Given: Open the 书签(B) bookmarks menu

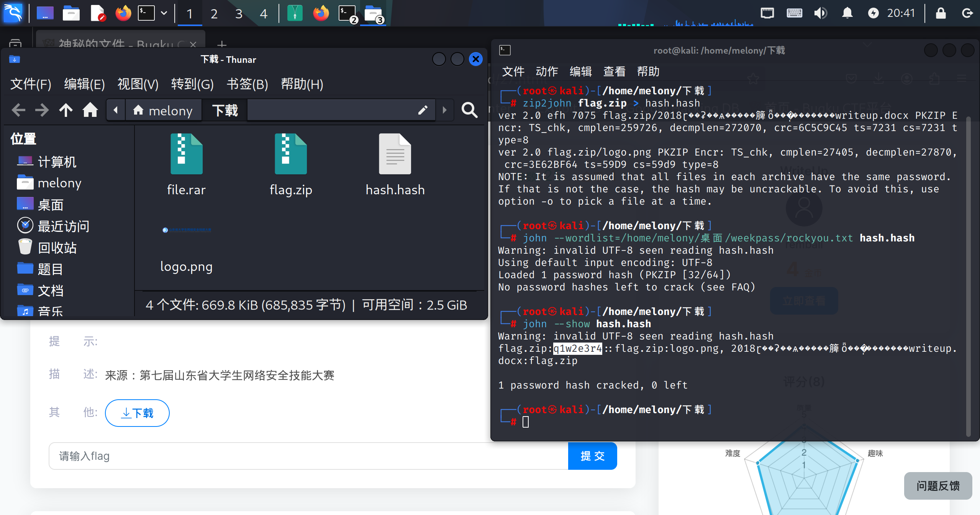Looking at the screenshot, I should pyautogui.click(x=247, y=84).
